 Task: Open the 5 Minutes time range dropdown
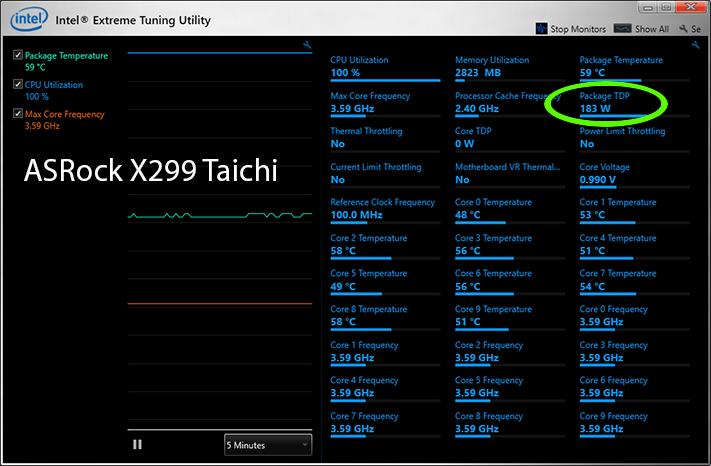268,445
